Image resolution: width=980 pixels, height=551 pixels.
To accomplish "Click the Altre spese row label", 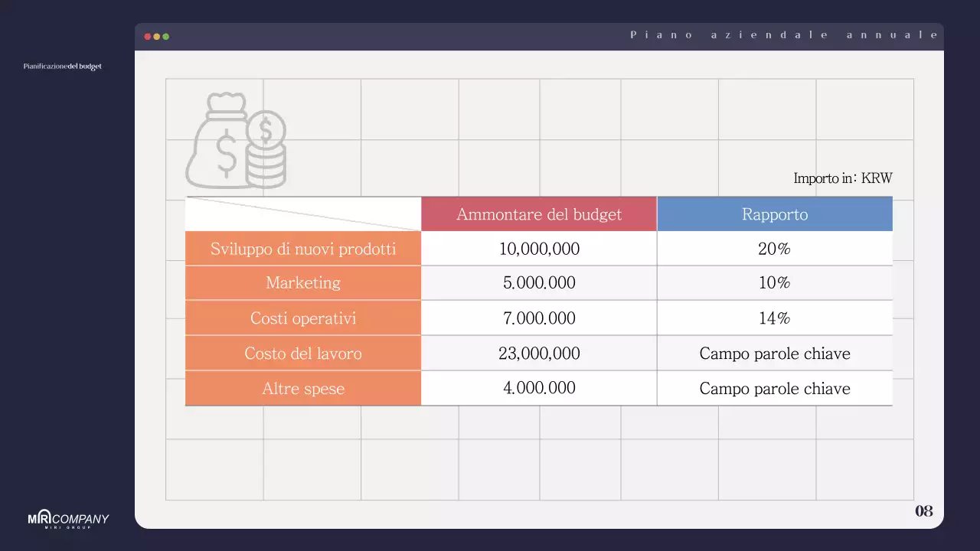I will [302, 388].
